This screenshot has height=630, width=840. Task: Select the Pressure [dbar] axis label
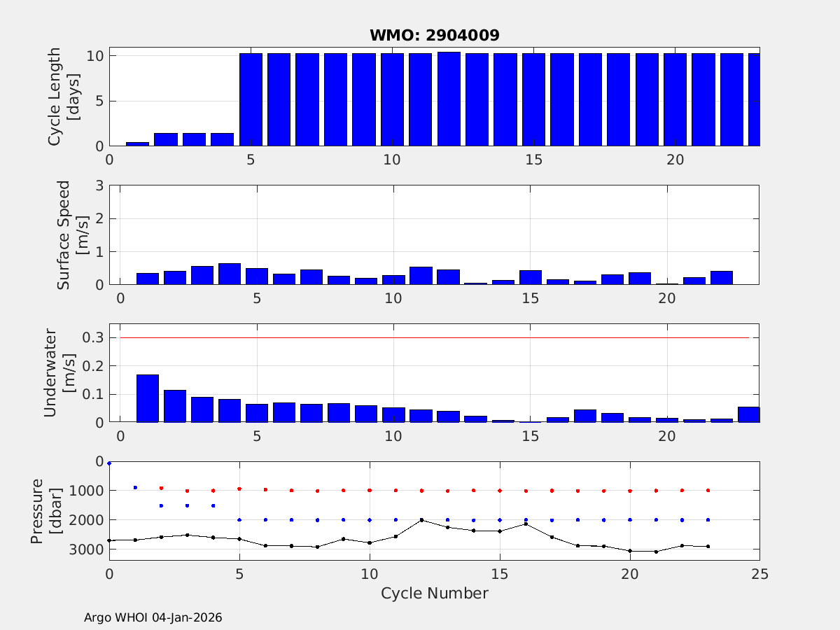[x=45, y=510]
